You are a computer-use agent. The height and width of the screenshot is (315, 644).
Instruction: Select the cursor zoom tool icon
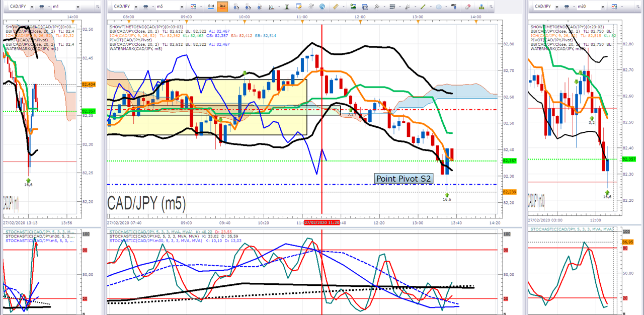point(260,7)
